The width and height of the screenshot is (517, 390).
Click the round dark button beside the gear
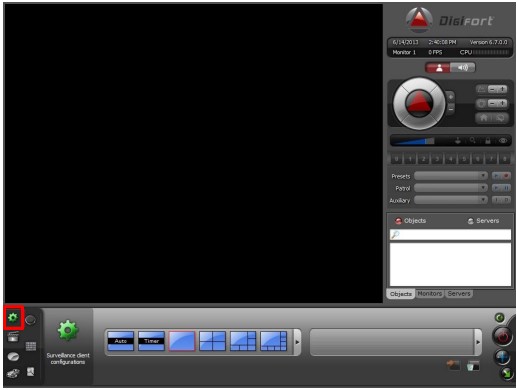[x=30, y=320]
